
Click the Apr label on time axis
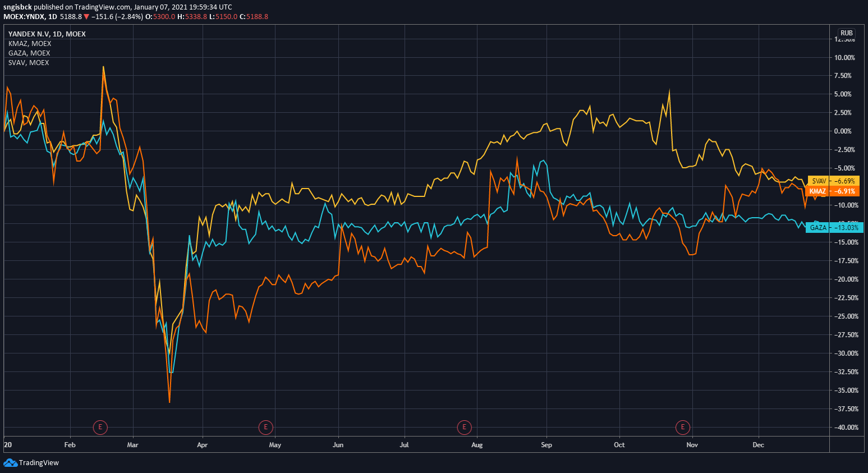(x=202, y=445)
